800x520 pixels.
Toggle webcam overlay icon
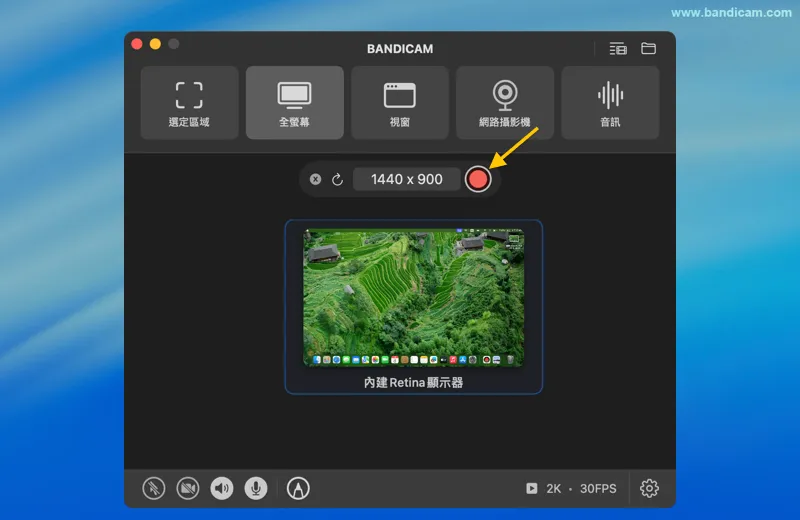coord(188,488)
